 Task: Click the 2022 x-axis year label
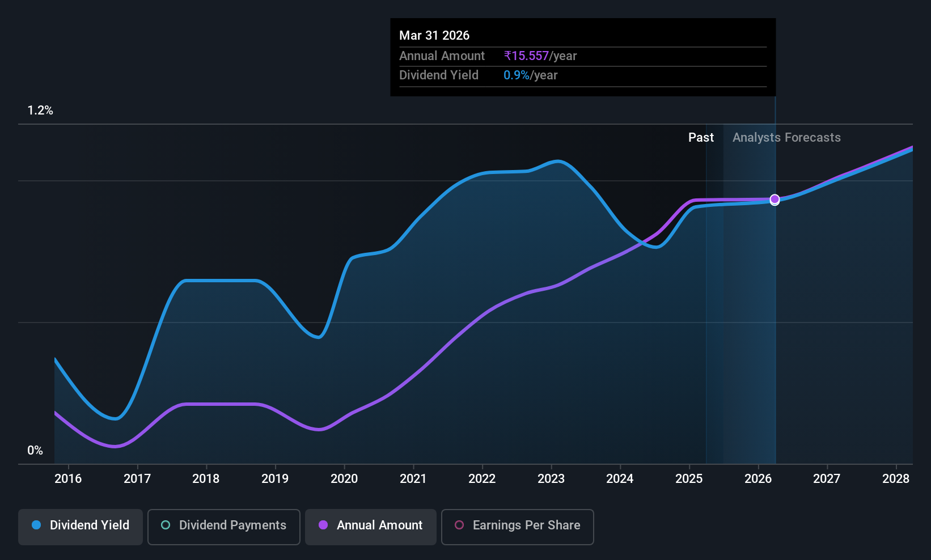[x=482, y=479]
